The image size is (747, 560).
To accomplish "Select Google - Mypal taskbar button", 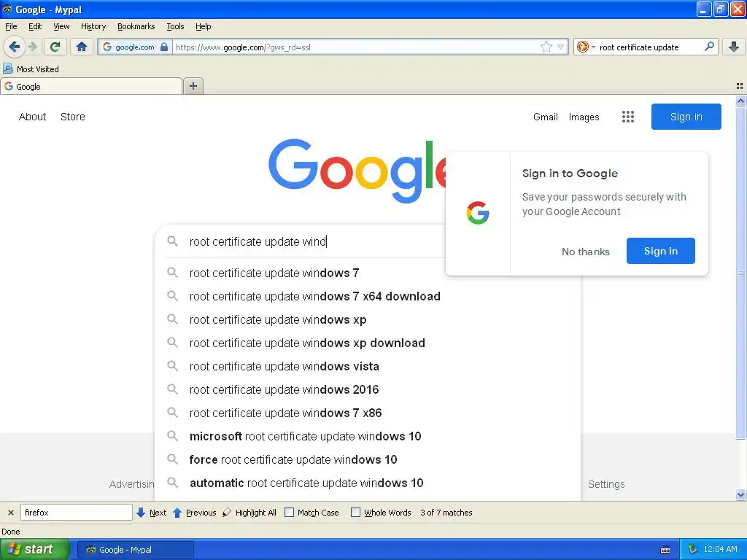I will coord(135,550).
